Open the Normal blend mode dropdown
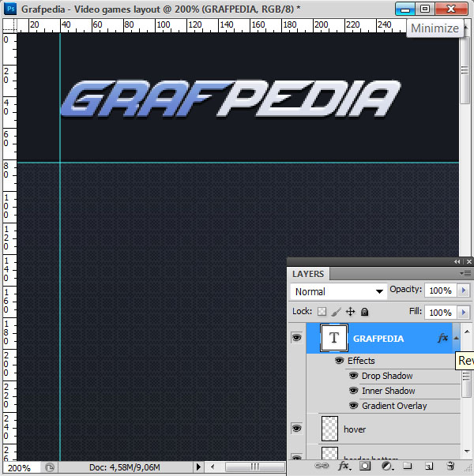 pos(338,291)
